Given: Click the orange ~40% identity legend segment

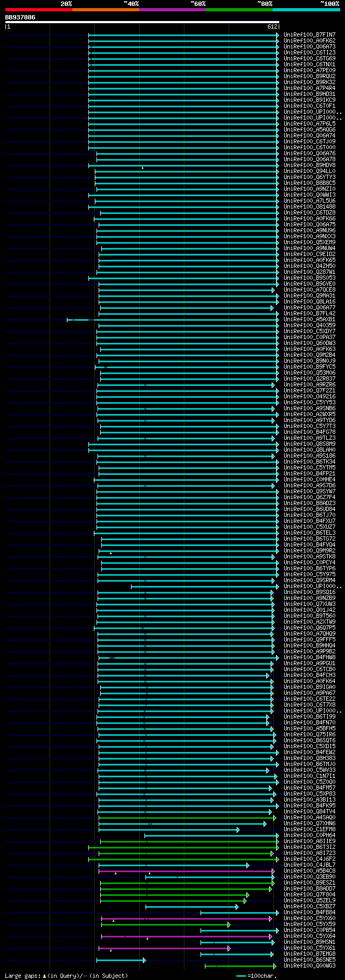Looking at the screenshot, I should [x=106, y=10].
